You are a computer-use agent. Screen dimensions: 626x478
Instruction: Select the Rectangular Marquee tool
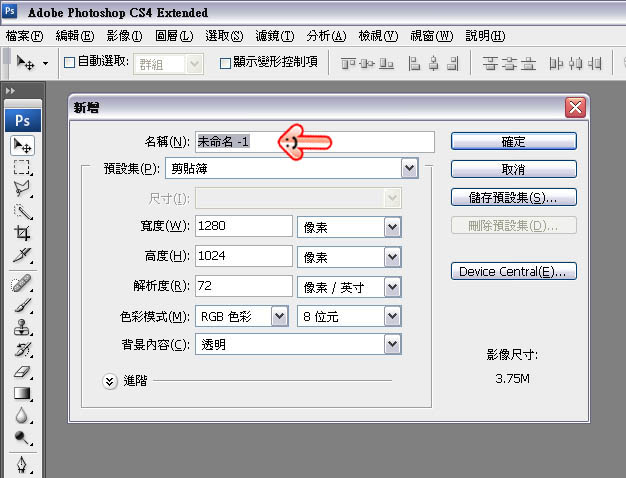point(22,167)
